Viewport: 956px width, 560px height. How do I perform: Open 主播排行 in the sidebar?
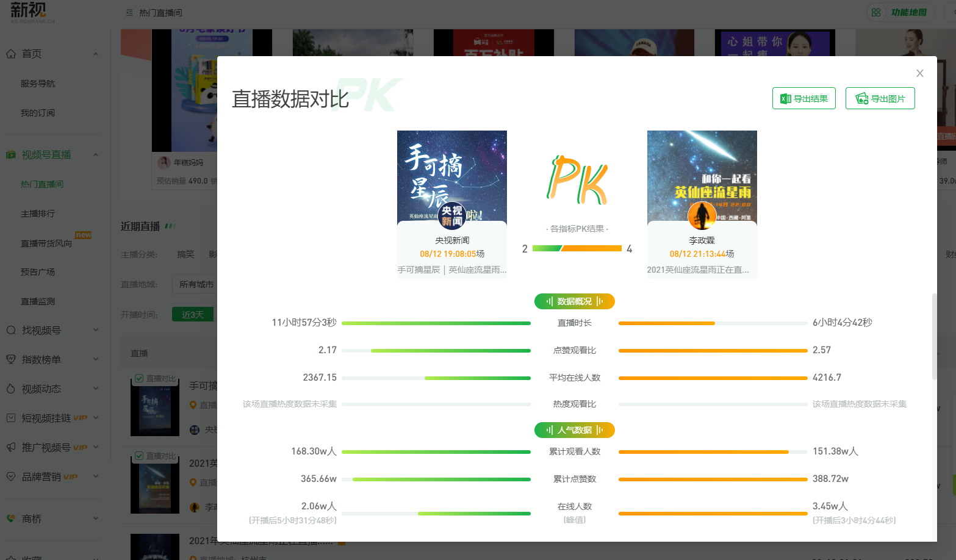[x=38, y=214]
